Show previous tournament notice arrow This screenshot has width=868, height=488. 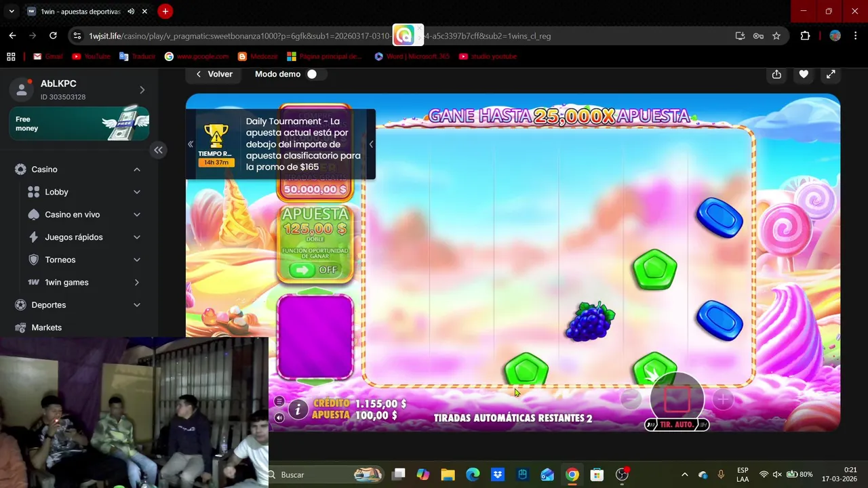point(191,144)
